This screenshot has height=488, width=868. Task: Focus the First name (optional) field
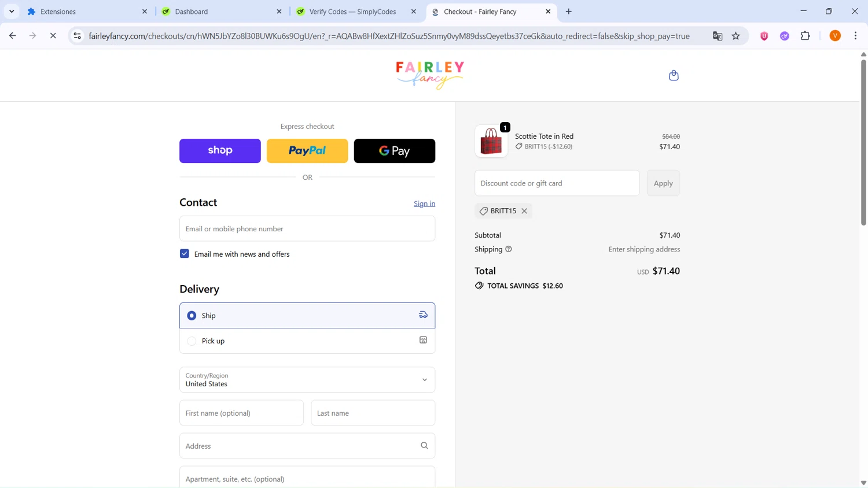point(241,413)
